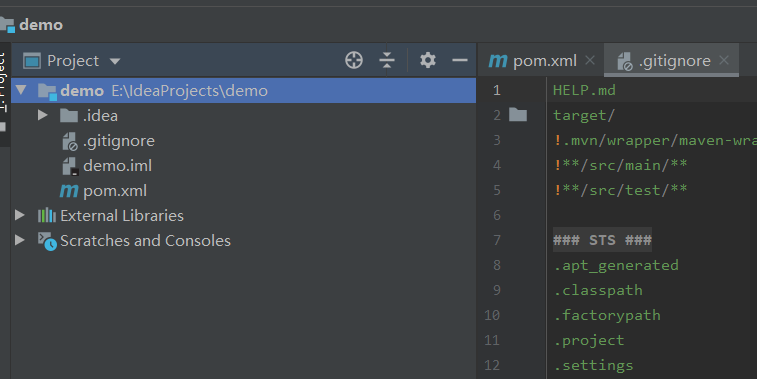Click the demo.iml file icon
This screenshot has height=379, width=757.
click(70, 167)
